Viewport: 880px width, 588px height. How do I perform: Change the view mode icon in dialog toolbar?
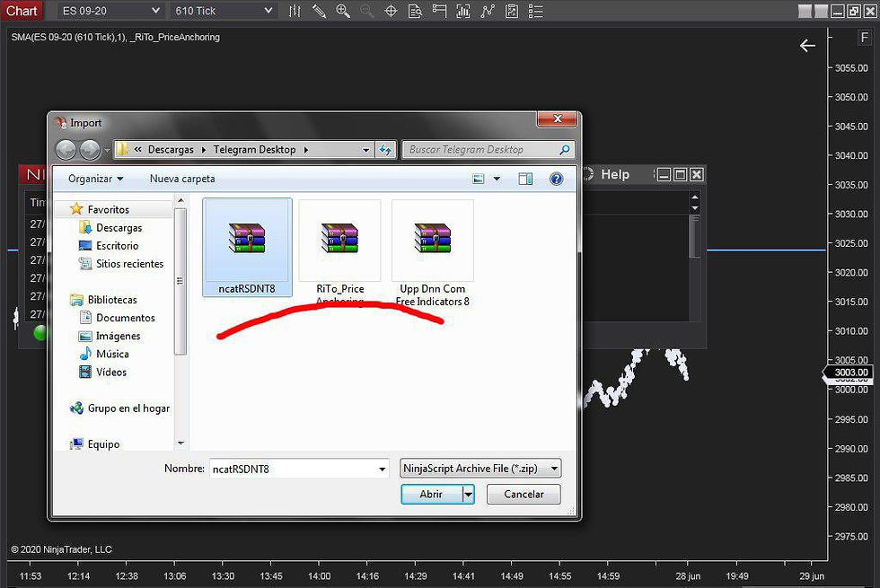[478, 179]
